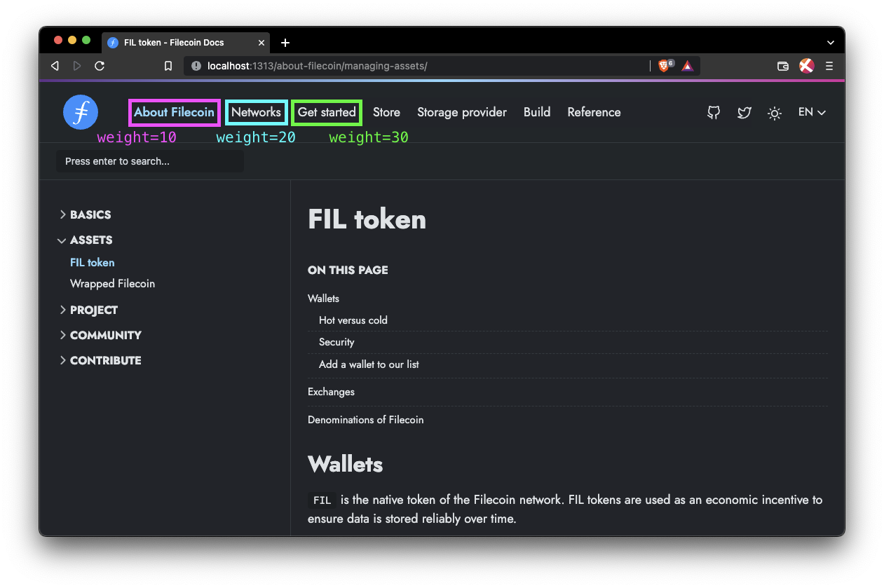The image size is (884, 588).
Task: Click the red profile avatar icon
Action: [806, 66]
